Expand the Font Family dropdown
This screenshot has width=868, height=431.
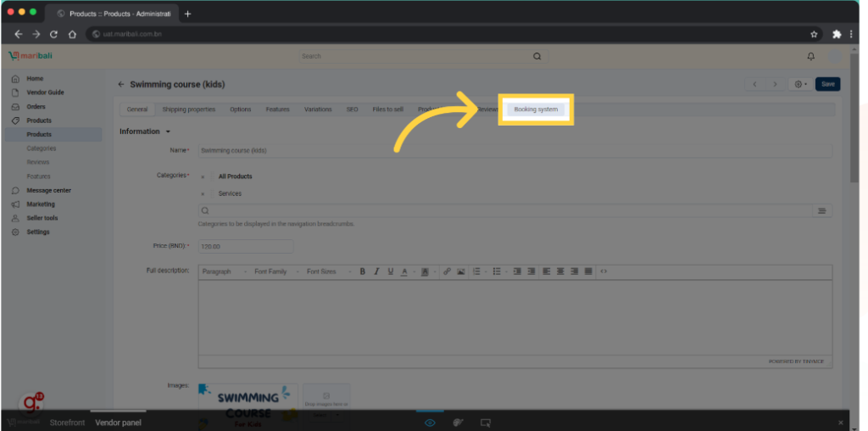coord(275,271)
